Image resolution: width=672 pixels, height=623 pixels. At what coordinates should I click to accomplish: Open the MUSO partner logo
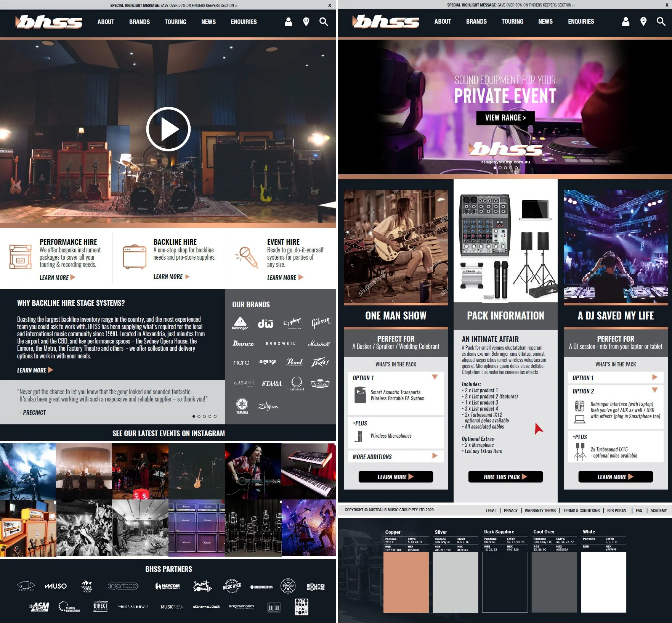point(56,586)
